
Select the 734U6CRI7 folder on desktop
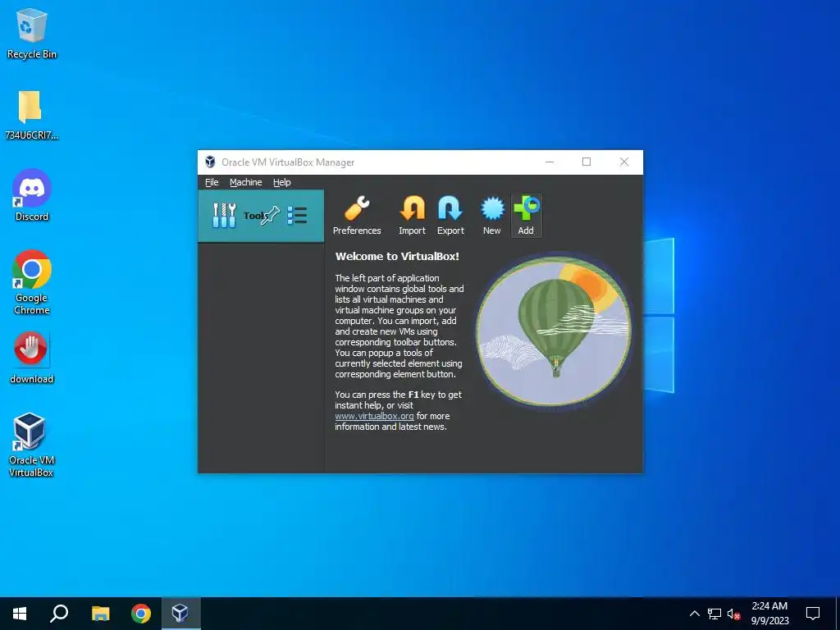(x=32, y=115)
